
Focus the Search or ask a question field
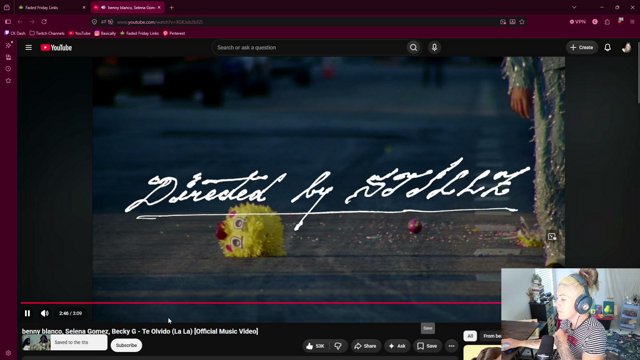tap(308, 48)
